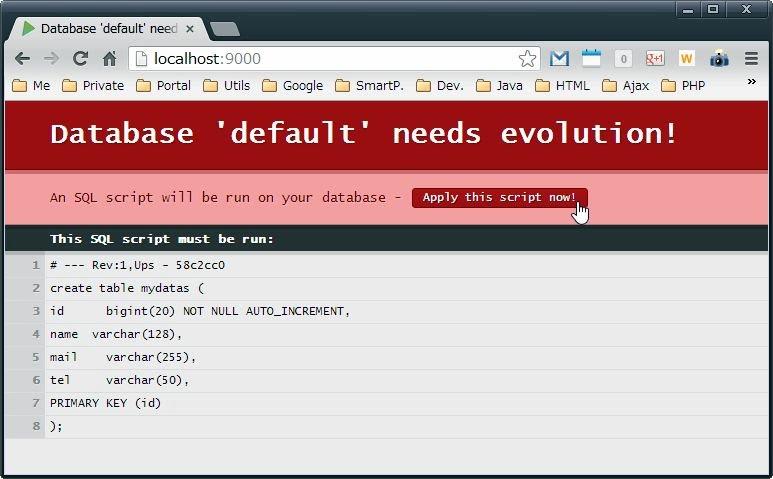Reload the current page
The height and width of the screenshot is (479, 773).
tap(81, 59)
